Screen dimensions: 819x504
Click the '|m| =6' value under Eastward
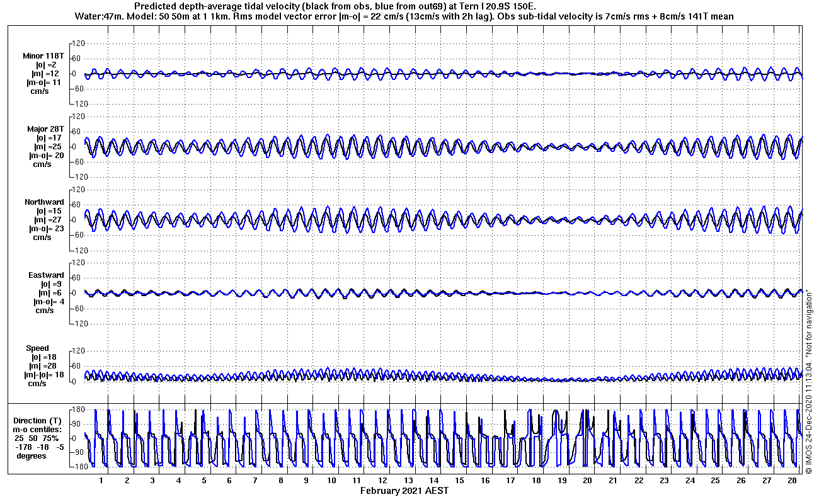(x=49, y=293)
